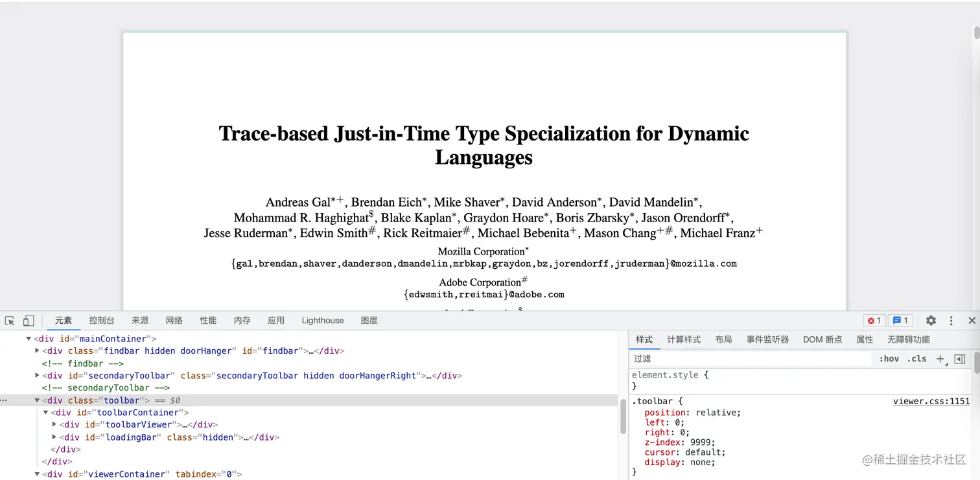Image resolution: width=980 pixels, height=480 pixels.
Task: Select the "<!-- secondaryToolbar -->" comment node
Action: point(106,388)
